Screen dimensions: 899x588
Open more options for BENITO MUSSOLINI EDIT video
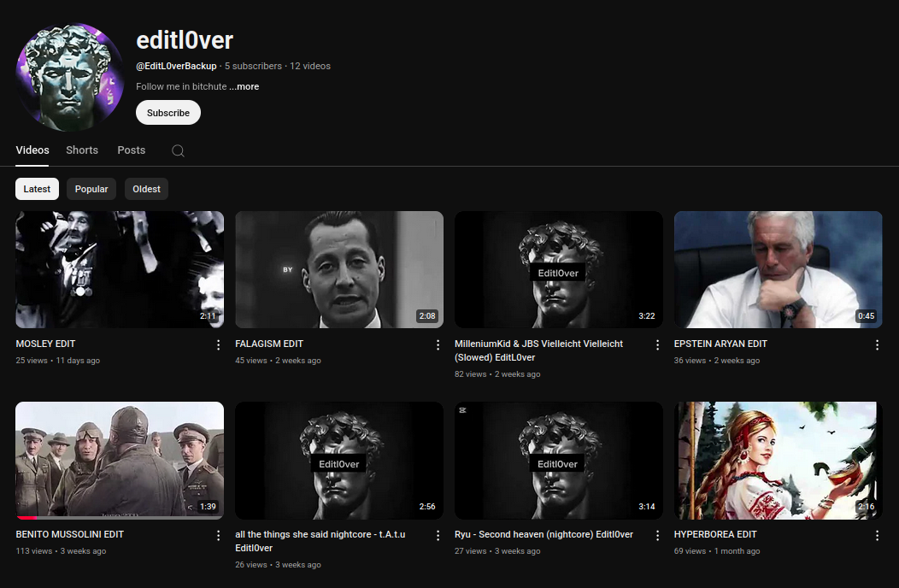click(218, 535)
